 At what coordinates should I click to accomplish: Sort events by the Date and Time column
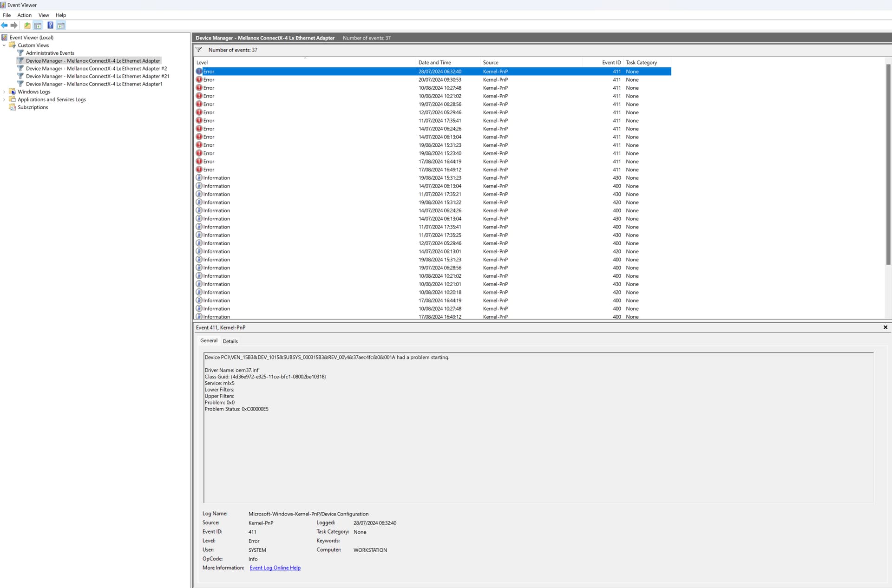[434, 63]
